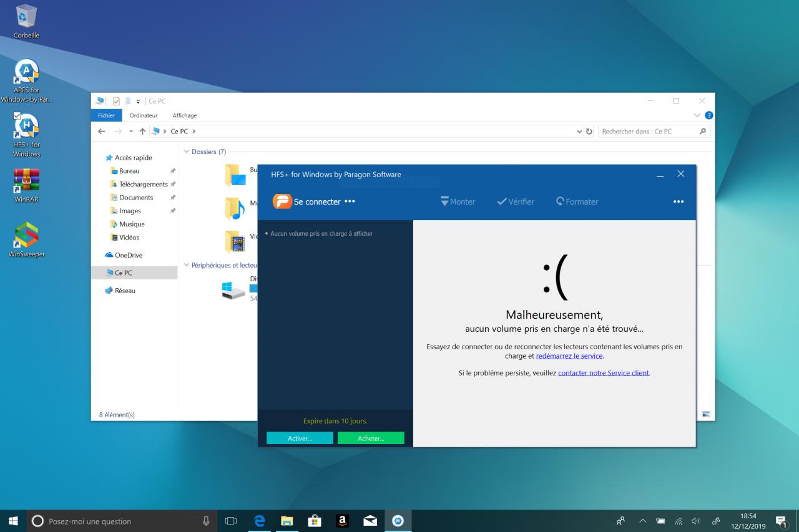The height and width of the screenshot is (532, 799).
Task: Collapse the Périphériques et lecteurs group
Action: pos(186,265)
